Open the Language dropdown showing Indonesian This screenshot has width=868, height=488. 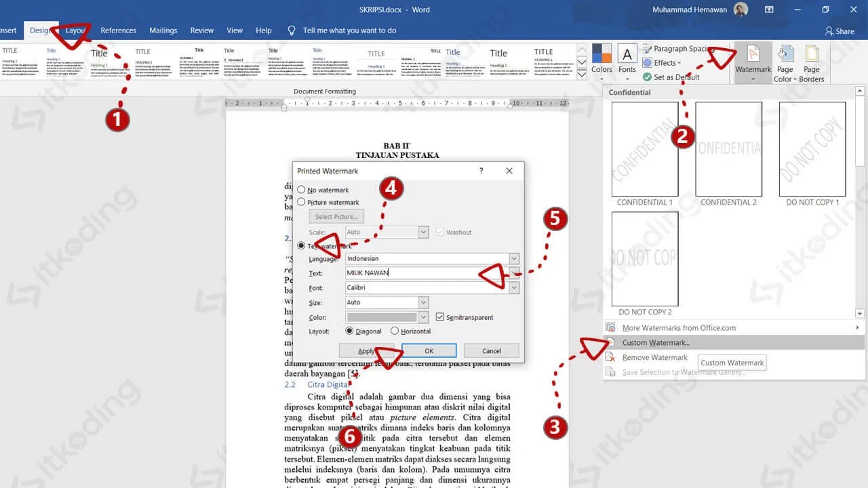pos(513,258)
